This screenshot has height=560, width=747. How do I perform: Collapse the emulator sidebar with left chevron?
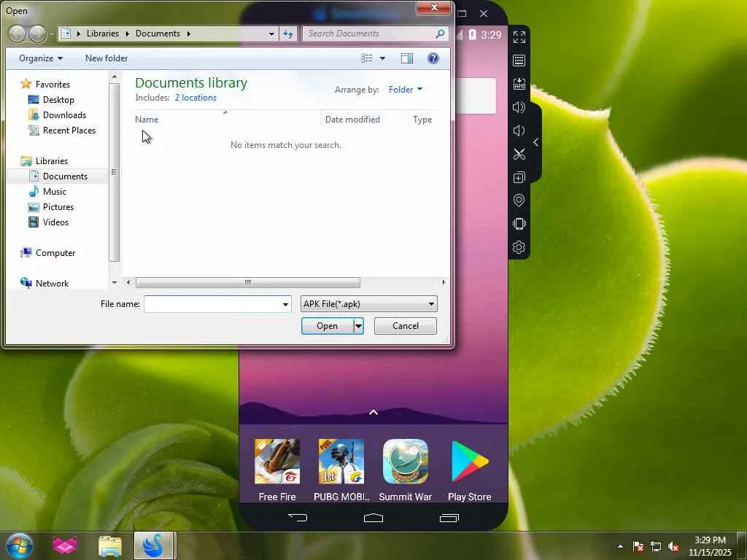pos(536,142)
